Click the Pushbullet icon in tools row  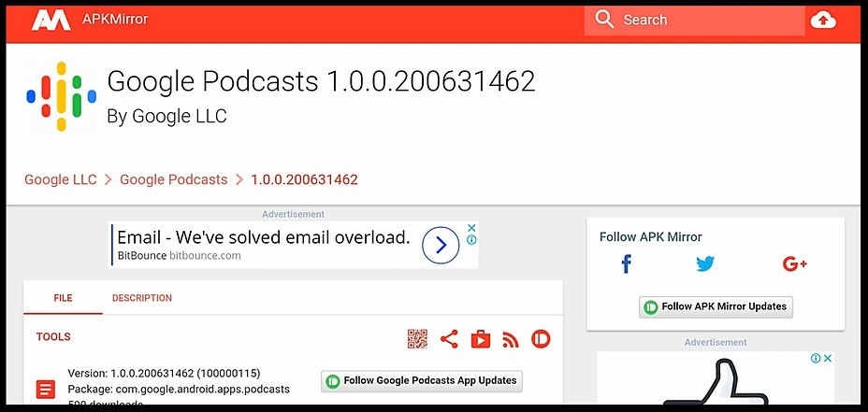541,339
